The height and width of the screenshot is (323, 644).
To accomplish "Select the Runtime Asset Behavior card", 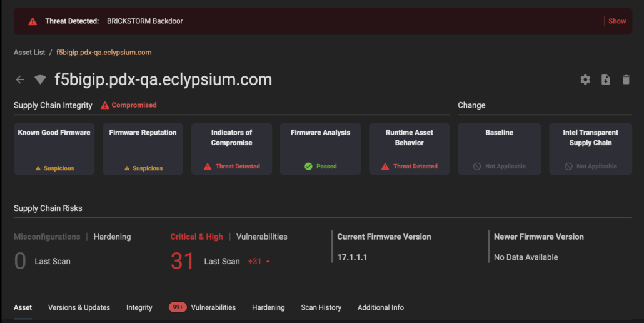I will pyautogui.click(x=409, y=148).
